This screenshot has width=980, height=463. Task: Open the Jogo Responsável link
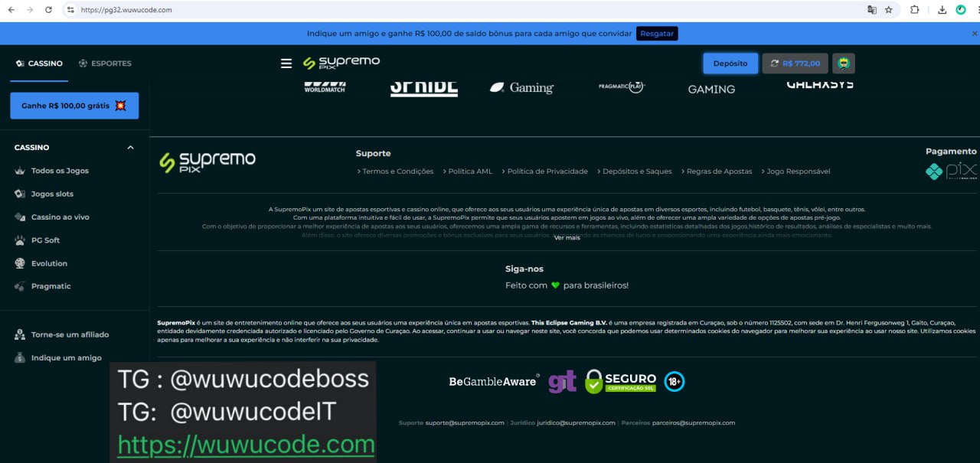click(x=798, y=171)
